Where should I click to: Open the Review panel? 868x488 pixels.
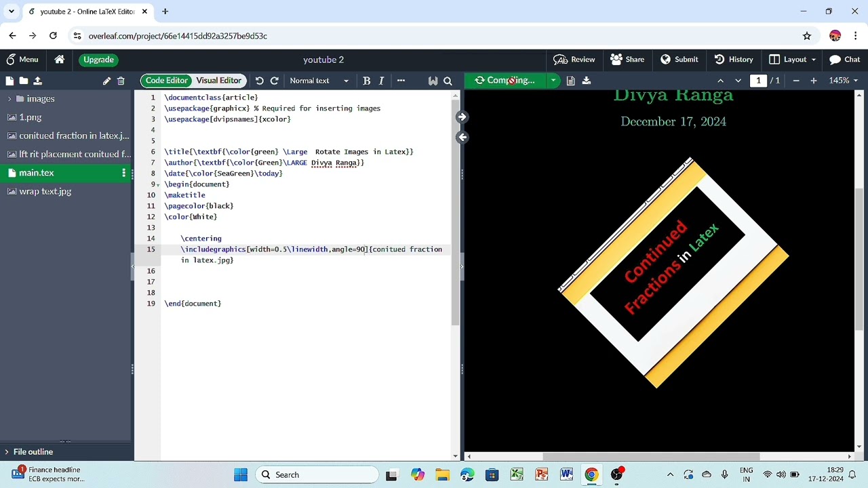(574, 60)
